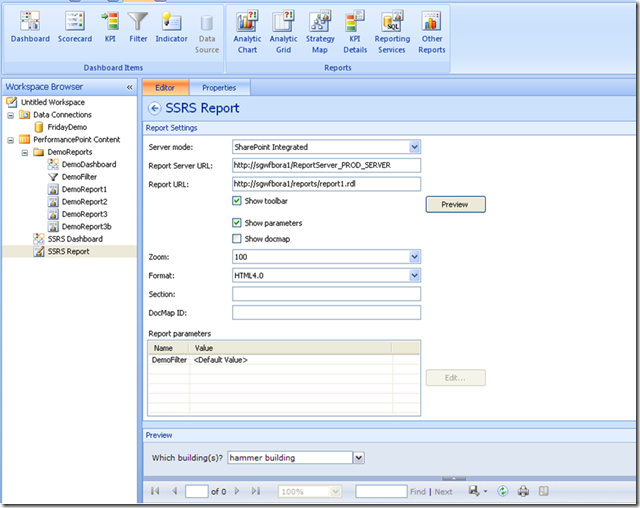Click the Indicator ribbon icon

(171, 27)
